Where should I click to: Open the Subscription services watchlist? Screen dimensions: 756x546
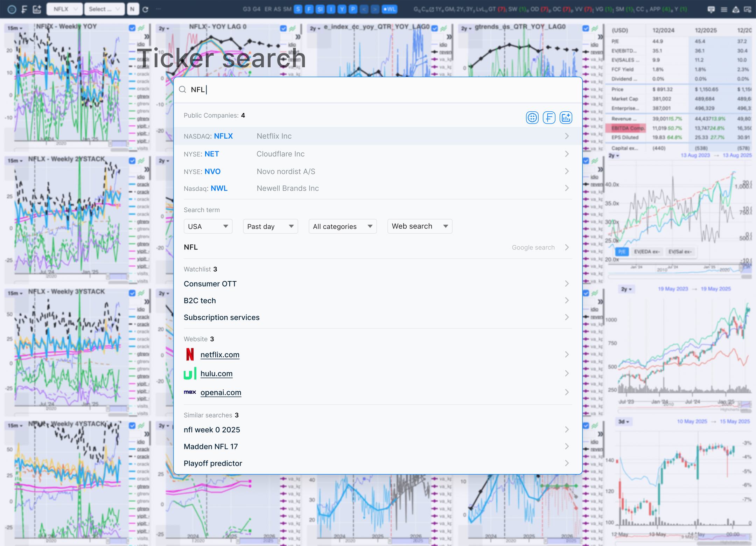[x=378, y=317]
